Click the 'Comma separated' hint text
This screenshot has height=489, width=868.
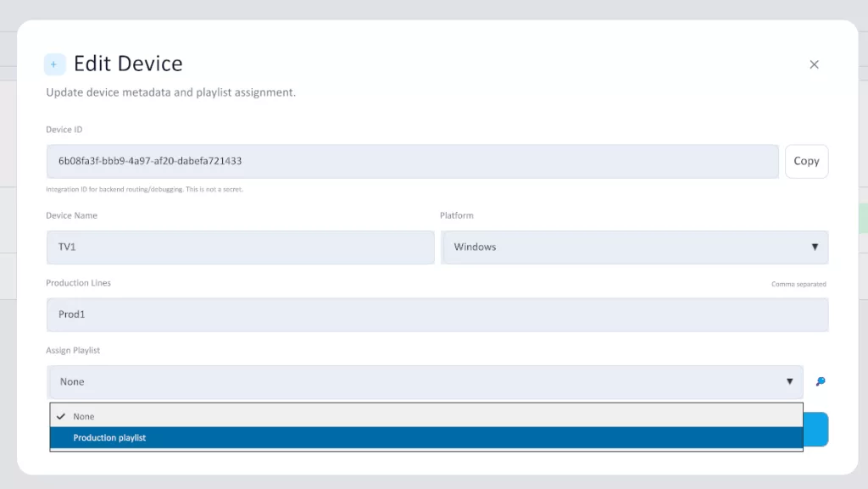pyautogui.click(x=798, y=284)
